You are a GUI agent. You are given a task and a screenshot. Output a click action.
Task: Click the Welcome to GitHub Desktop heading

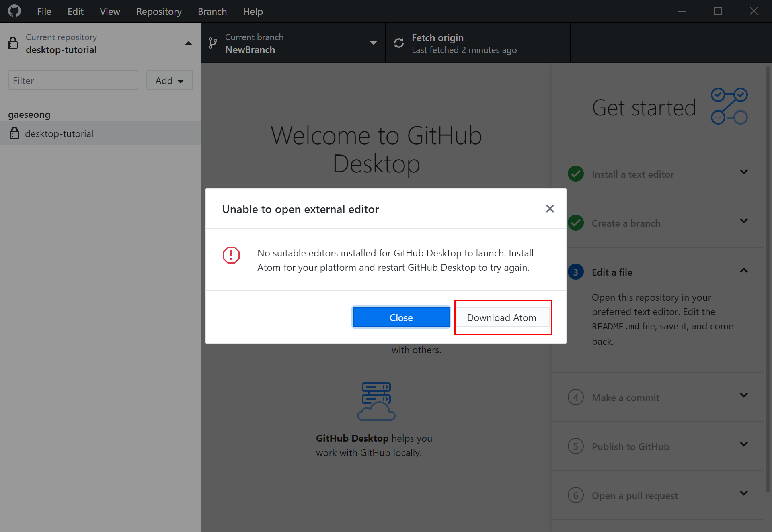376,149
